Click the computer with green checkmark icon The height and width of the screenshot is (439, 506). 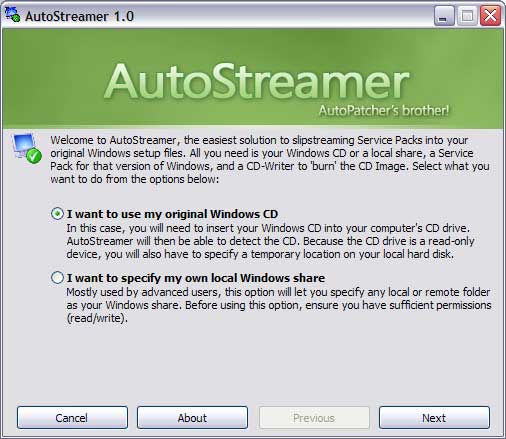27,148
